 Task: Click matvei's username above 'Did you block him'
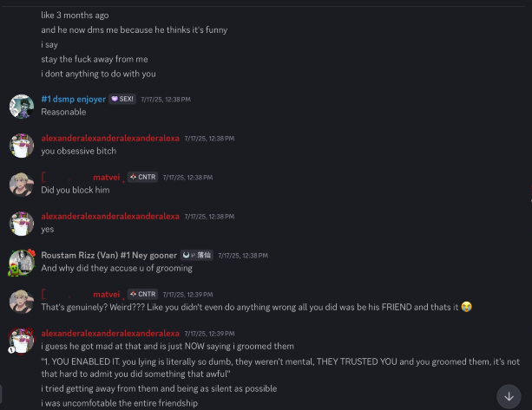(x=106, y=178)
